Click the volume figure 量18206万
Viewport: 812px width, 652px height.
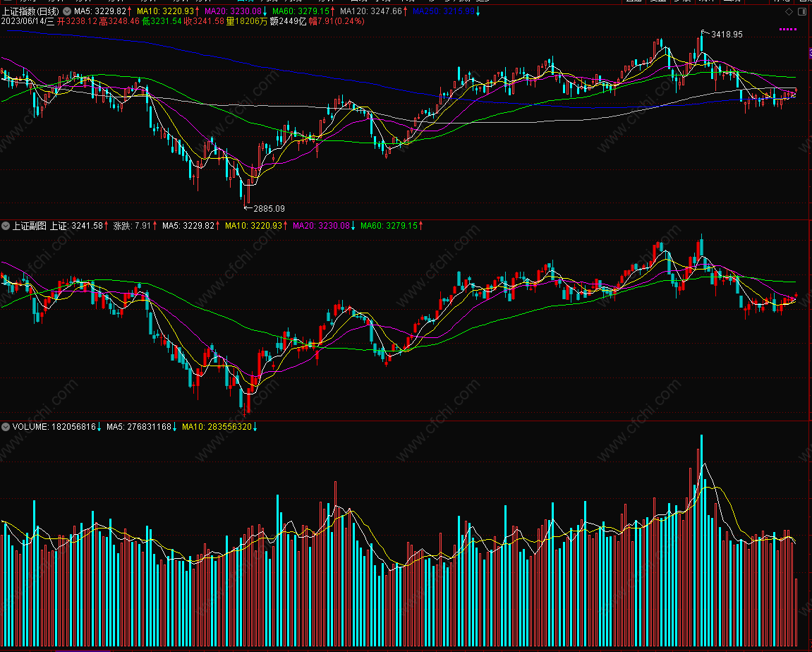coord(247,21)
